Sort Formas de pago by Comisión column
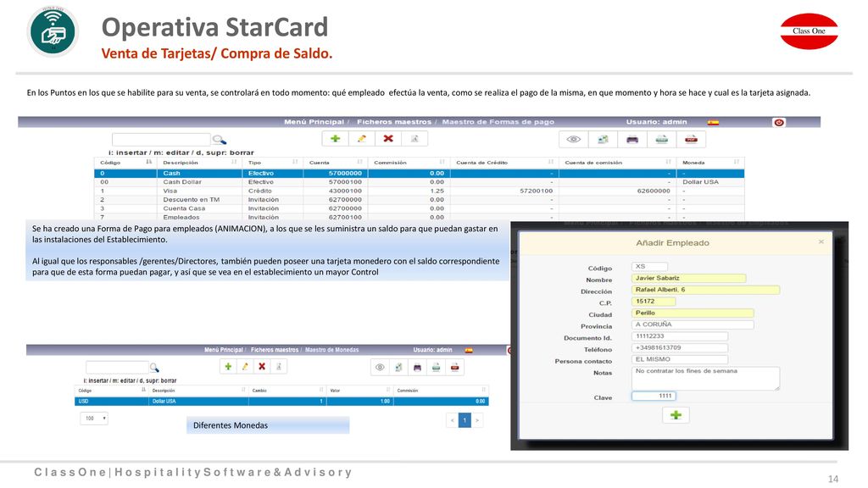The image size is (868, 488). pyautogui.click(x=409, y=163)
